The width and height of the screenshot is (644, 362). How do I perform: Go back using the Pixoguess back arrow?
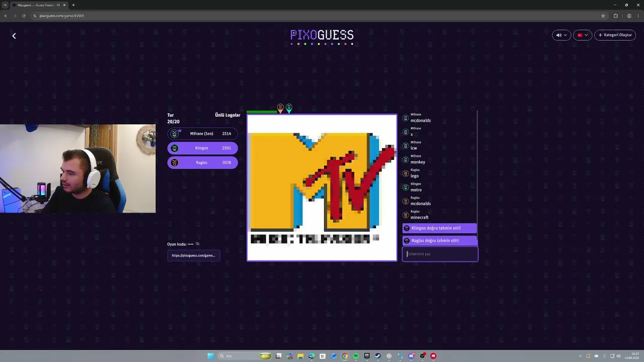coord(14,36)
